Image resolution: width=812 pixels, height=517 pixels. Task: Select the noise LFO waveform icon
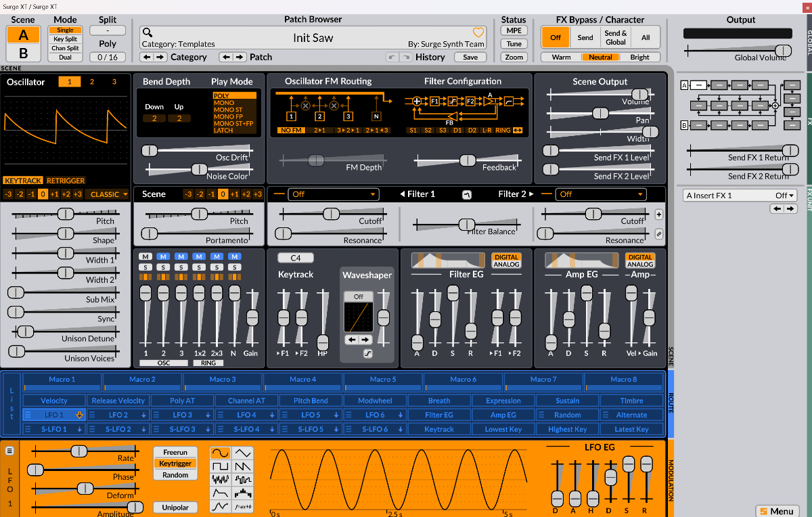tap(221, 480)
